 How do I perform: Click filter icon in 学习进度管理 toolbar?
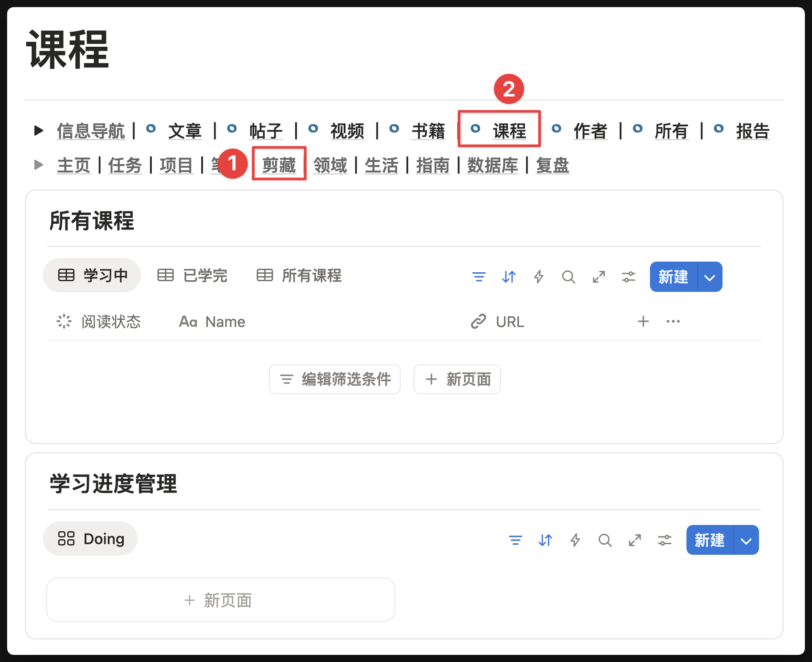point(515,540)
